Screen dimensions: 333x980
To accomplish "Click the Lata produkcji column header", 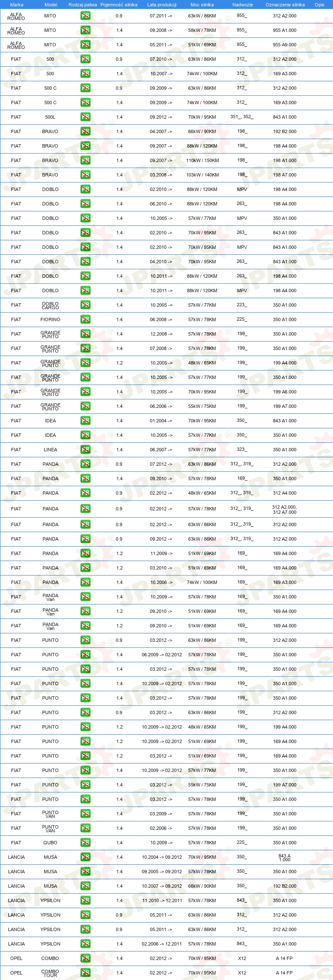I will (x=162, y=5).
